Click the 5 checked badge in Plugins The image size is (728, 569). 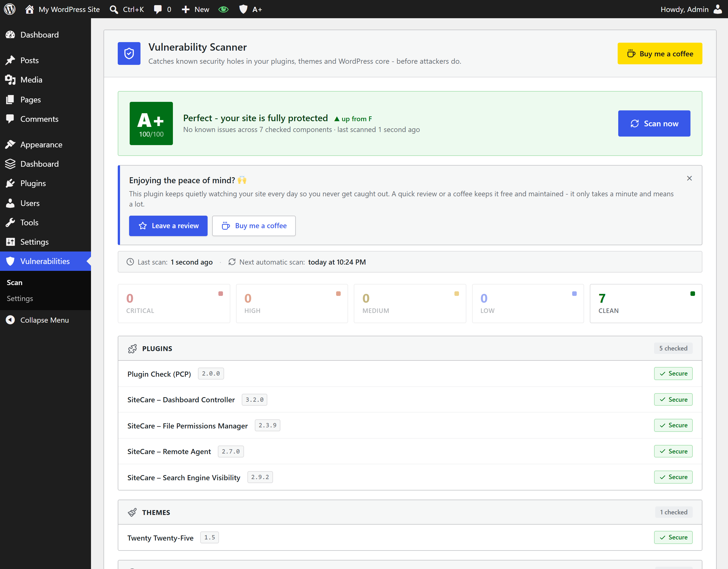(673, 348)
